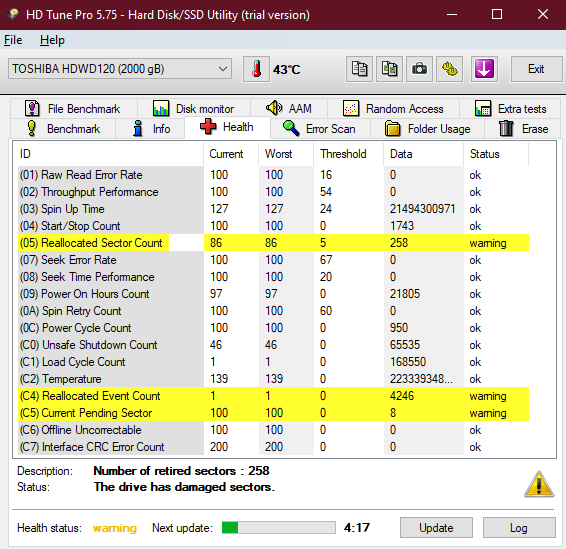Open the File menu
Screen dimensions: 566x549
click(13, 40)
